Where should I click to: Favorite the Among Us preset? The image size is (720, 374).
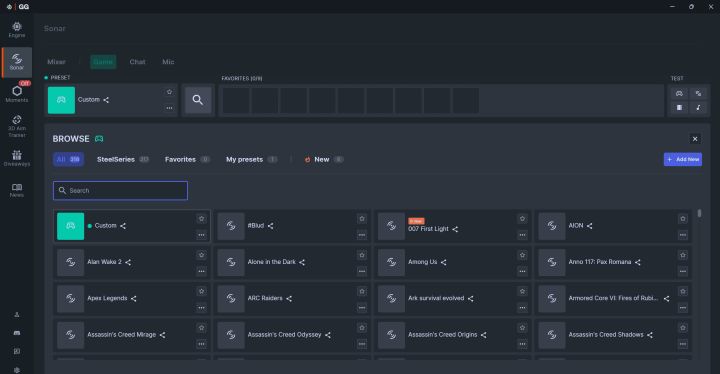pyautogui.click(x=522, y=255)
